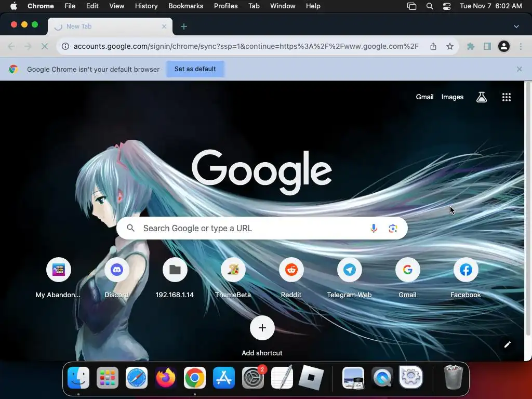Click the Add shortcut plus button

(262, 328)
